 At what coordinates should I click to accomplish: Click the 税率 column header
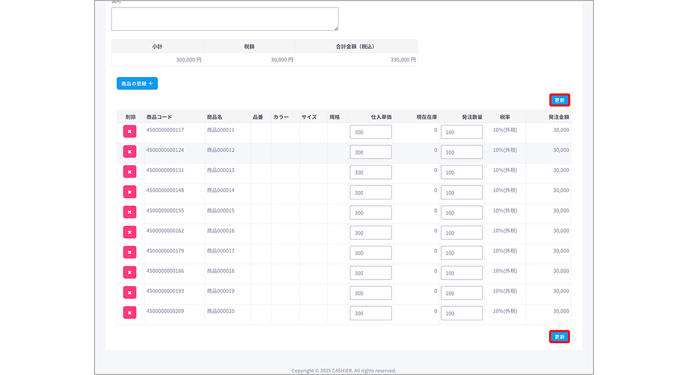(505, 117)
